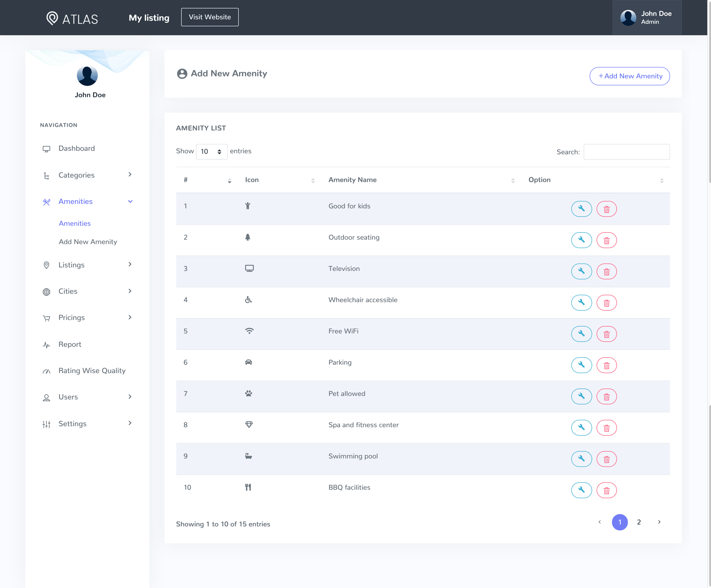Screen dimensions: 711x588
Task: Edit the Wheelchair accessible amenity
Action: 581,303
